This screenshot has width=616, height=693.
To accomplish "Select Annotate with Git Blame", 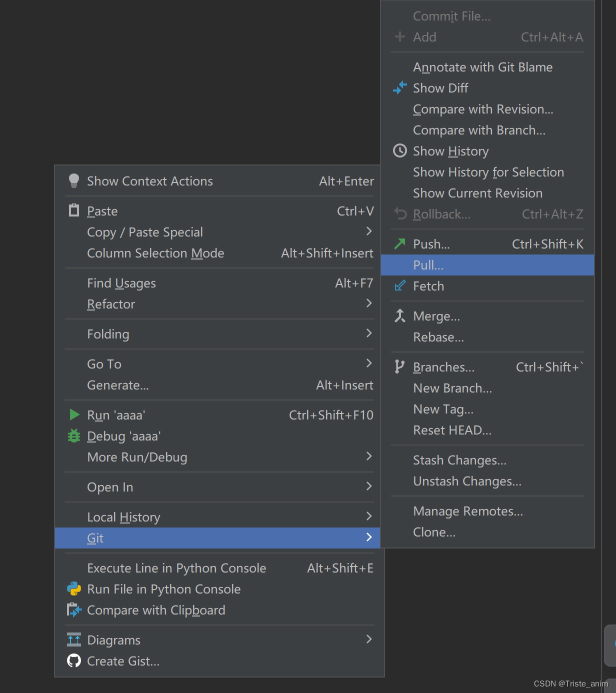I will click(x=487, y=67).
